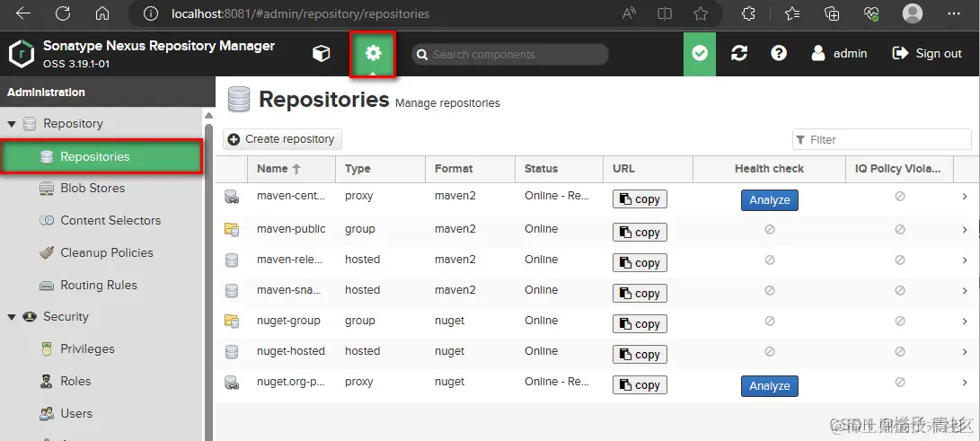This screenshot has height=441, width=980.
Task: Select the maven-public repository name
Action: click(x=291, y=229)
